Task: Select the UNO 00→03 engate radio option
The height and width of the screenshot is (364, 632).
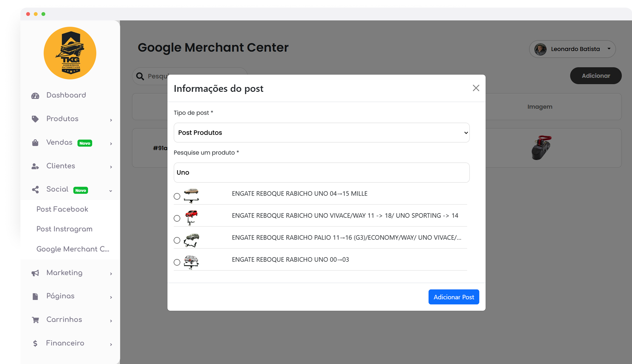Action: pos(177,262)
